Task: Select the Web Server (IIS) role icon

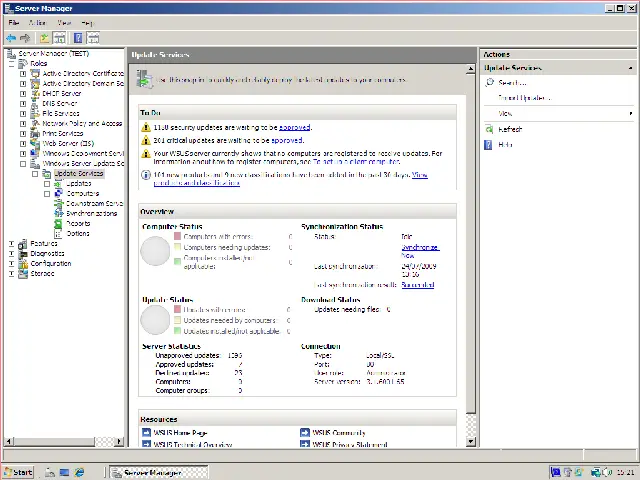Action: [36, 144]
